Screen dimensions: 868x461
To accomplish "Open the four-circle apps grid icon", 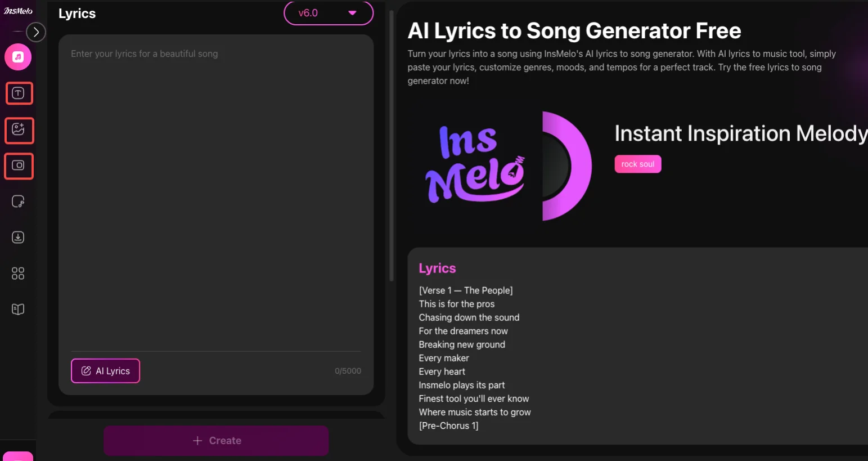I will click(18, 274).
